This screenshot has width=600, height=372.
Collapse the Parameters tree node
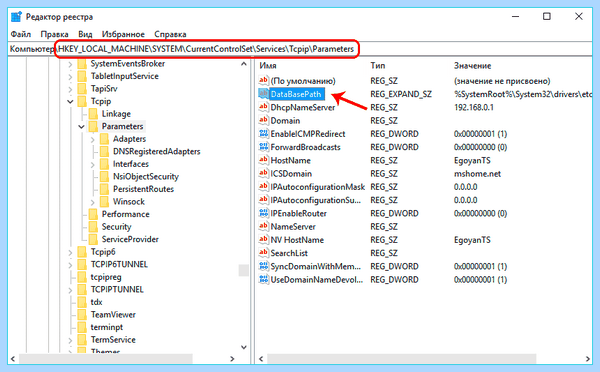point(82,127)
